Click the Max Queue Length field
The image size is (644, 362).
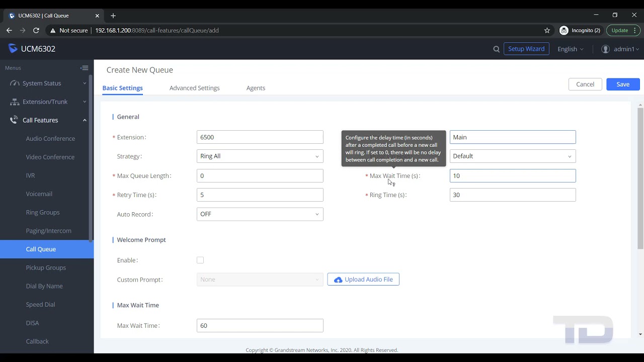point(260,176)
